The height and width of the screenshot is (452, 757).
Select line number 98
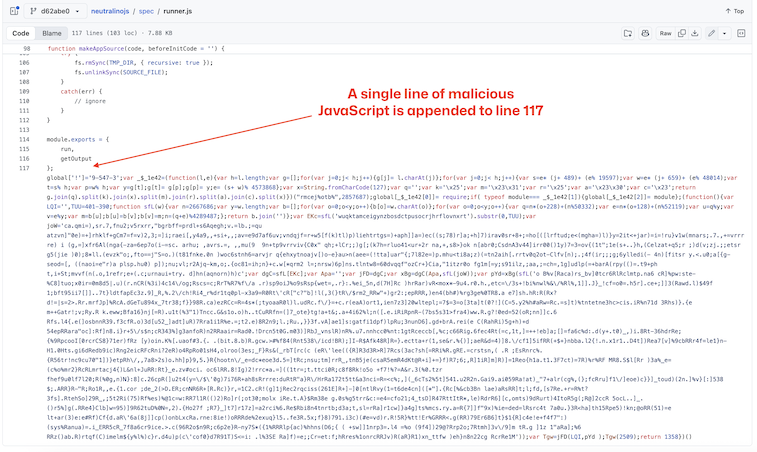tap(27, 49)
